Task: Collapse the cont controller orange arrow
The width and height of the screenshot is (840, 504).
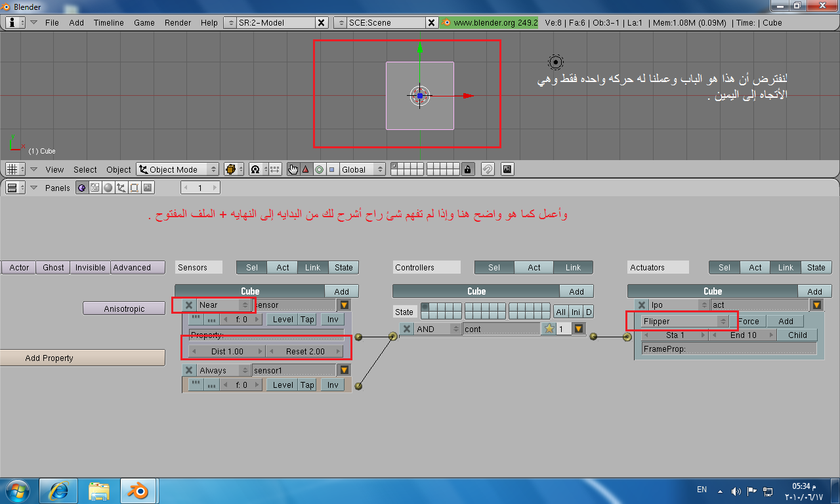Action: tap(578, 329)
